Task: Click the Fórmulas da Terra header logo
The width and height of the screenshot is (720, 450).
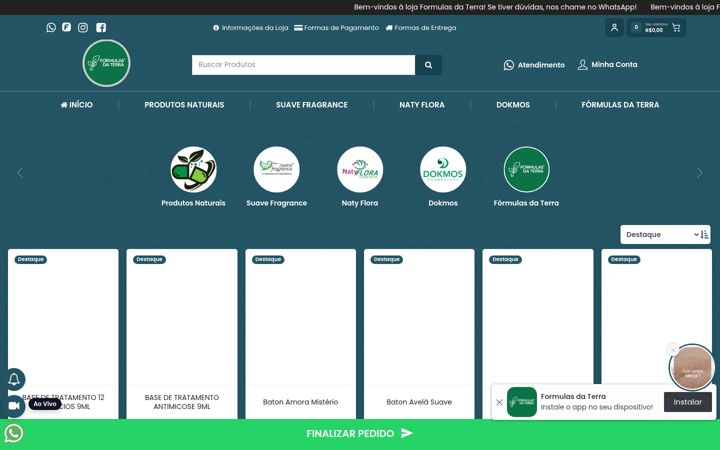Action: [x=107, y=63]
